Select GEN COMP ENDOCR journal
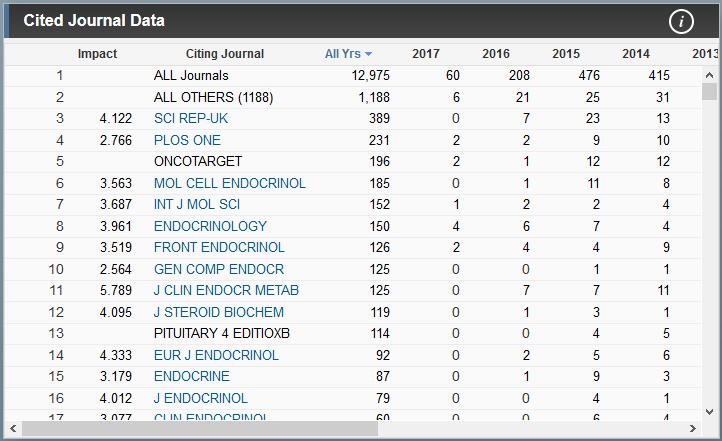722x441 pixels. 219,270
